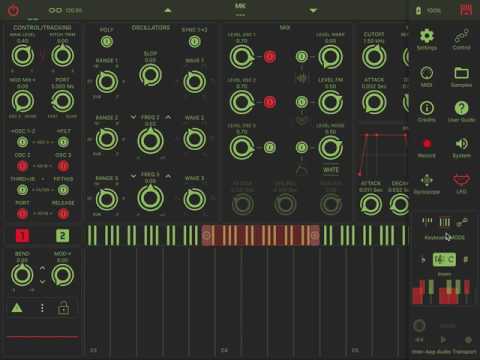Open the User Guide question mark icon
Image resolution: width=480 pixels, height=360 pixels.
pyautogui.click(x=461, y=108)
